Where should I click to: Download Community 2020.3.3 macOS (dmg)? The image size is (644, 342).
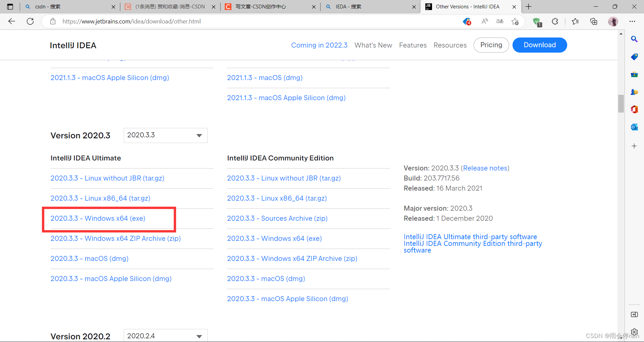click(x=266, y=279)
